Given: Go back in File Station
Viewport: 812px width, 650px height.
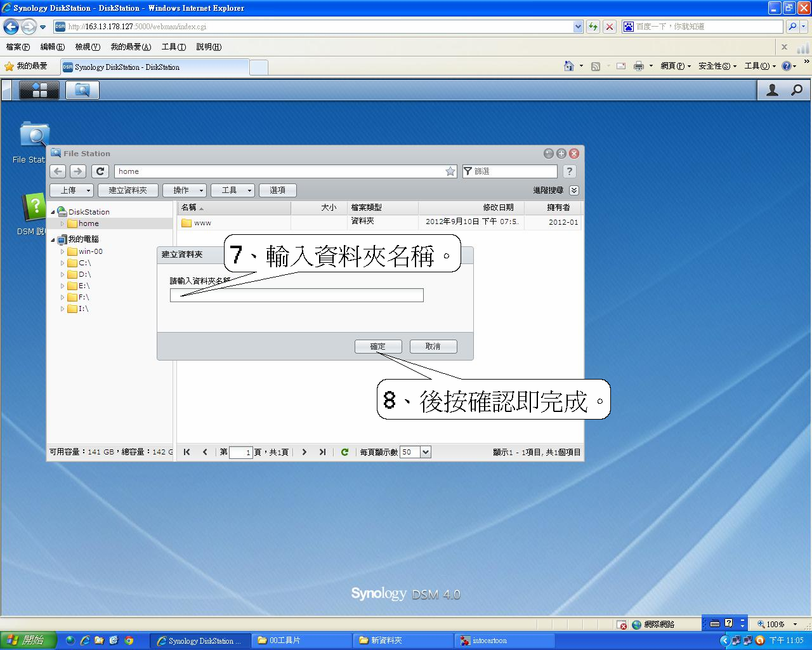Looking at the screenshot, I should coord(58,171).
